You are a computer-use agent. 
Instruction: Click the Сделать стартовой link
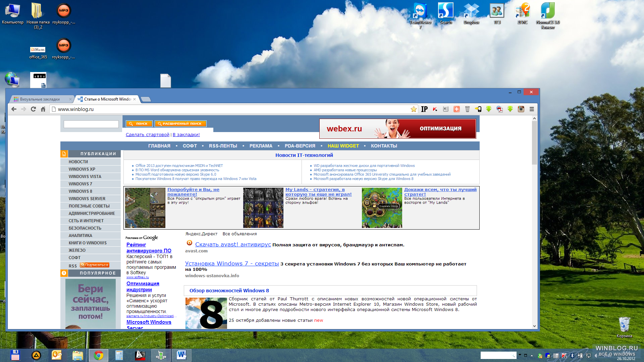pos(148,135)
